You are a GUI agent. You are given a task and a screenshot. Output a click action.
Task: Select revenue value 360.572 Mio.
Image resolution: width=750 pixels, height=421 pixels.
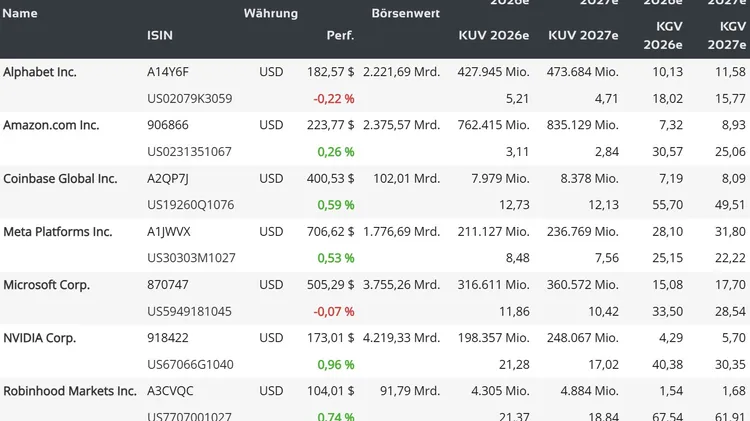[583, 285]
